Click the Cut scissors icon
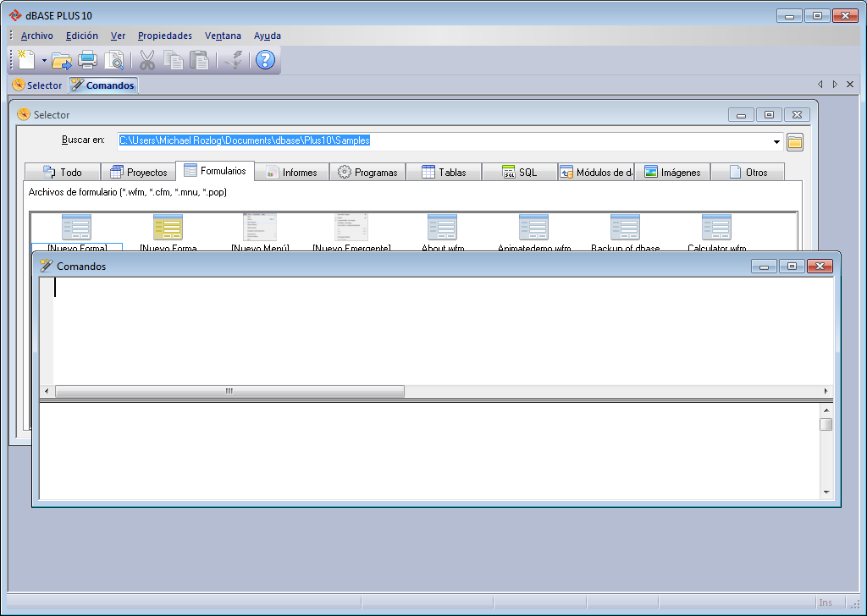867x616 pixels. coord(147,60)
